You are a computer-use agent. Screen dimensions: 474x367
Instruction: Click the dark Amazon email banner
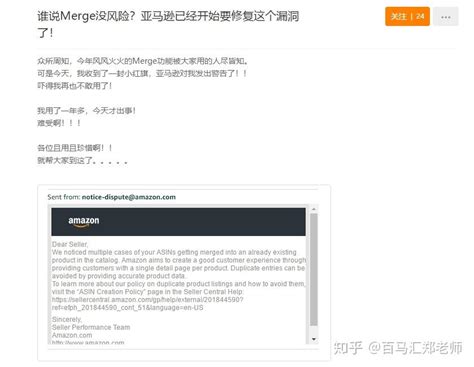[x=178, y=222]
